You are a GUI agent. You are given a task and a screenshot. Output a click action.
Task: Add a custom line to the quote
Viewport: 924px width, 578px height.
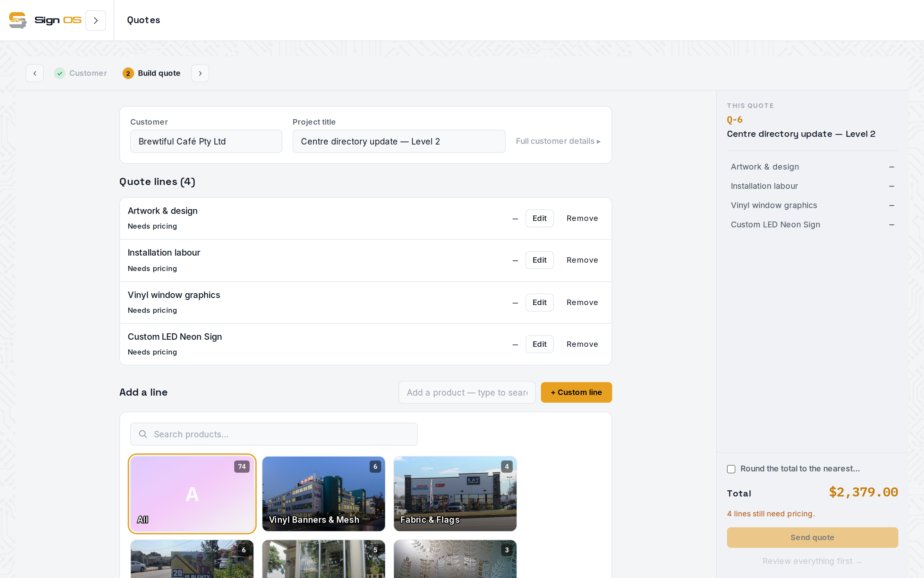[x=576, y=392]
